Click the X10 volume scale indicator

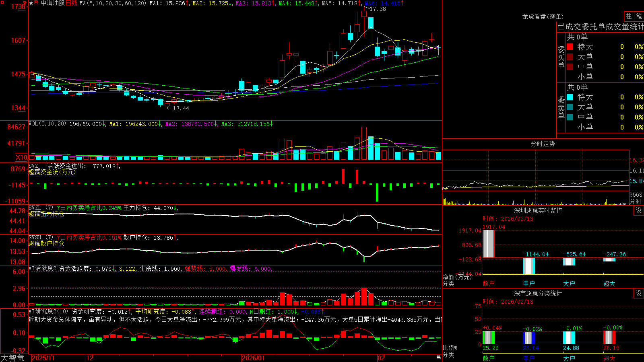tap(21, 157)
